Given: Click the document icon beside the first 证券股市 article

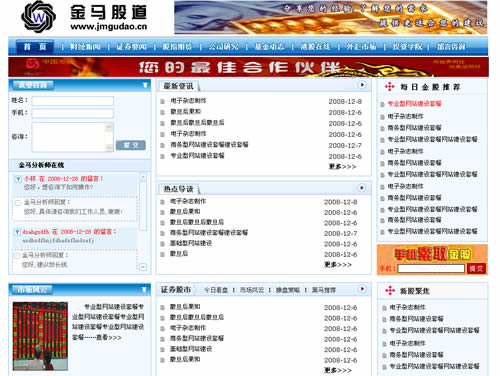Looking at the screenshot, I should point(163,307).
